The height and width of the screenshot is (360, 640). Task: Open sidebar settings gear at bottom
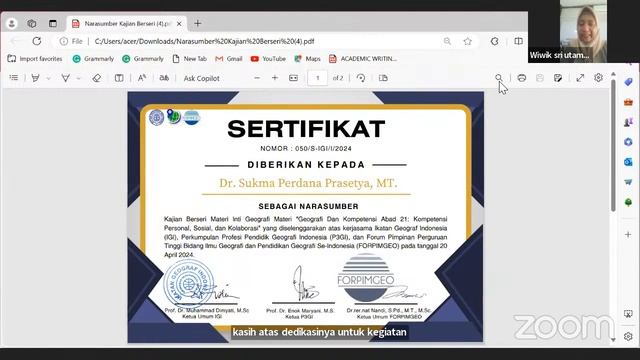[628, 336]
